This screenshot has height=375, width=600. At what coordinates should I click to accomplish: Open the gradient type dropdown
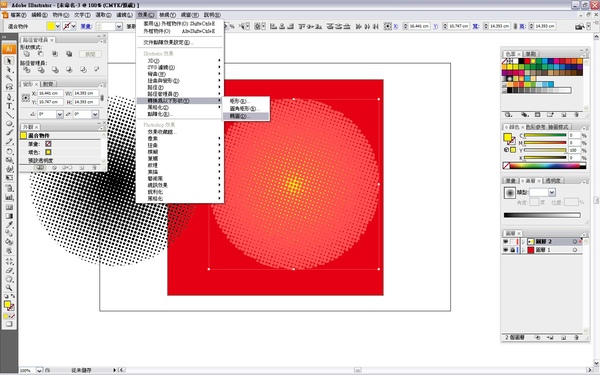tap(552, 192)
